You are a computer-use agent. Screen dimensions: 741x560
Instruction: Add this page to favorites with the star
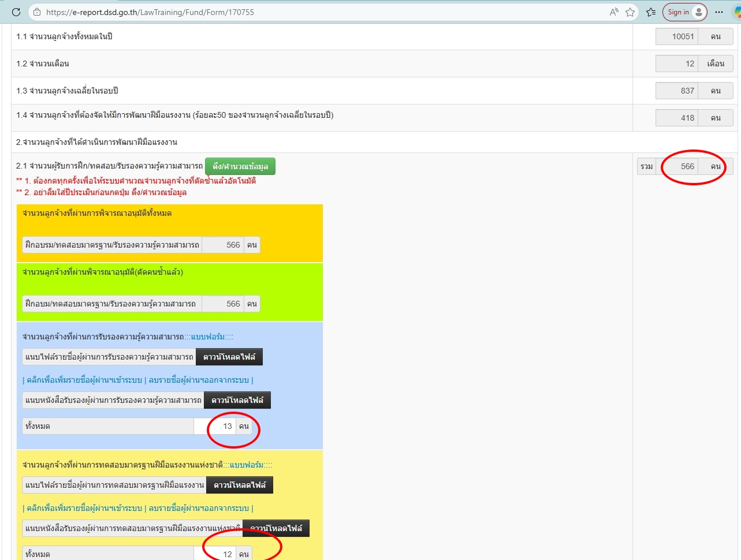[630, 12]
